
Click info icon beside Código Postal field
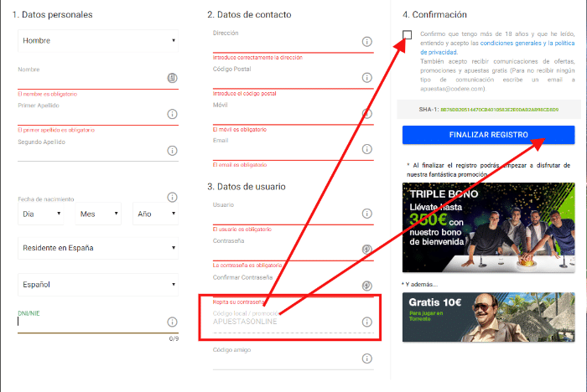[367, 78]
